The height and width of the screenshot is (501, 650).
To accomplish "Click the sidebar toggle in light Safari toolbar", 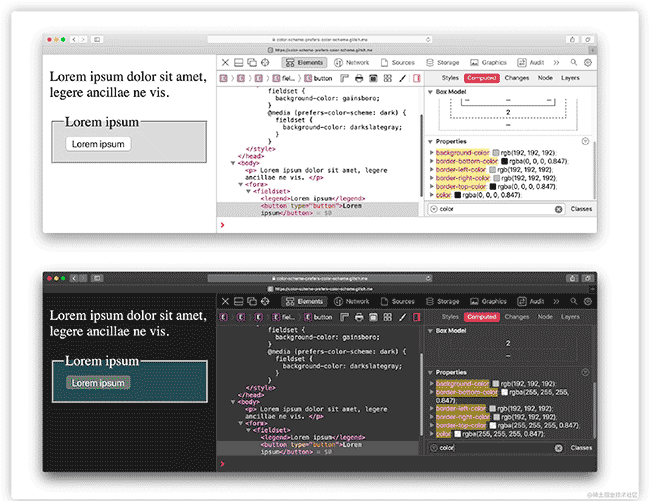I will coord(97,39).
